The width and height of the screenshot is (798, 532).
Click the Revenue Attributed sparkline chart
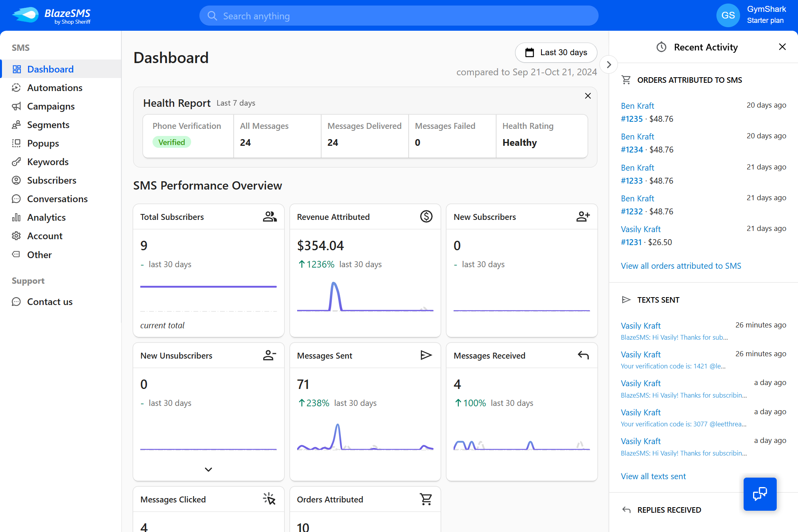365,297
